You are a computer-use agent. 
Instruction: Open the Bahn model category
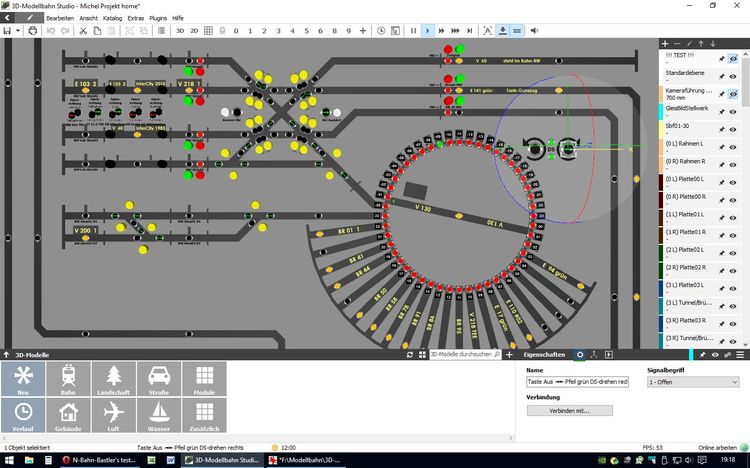68,380
